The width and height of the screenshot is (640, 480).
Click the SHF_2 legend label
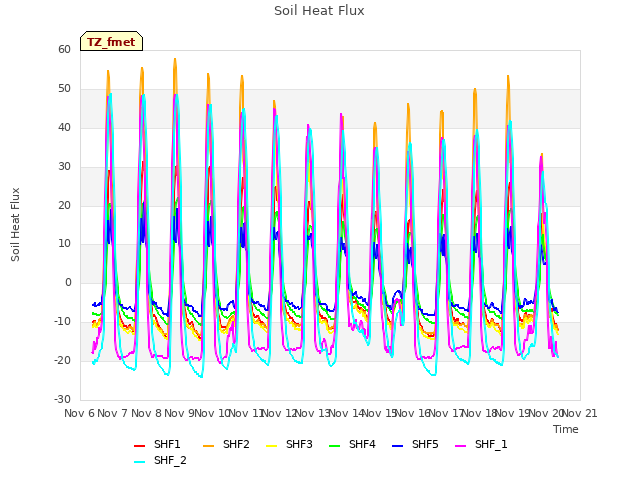pyautogui.click(x=170, y=460)
